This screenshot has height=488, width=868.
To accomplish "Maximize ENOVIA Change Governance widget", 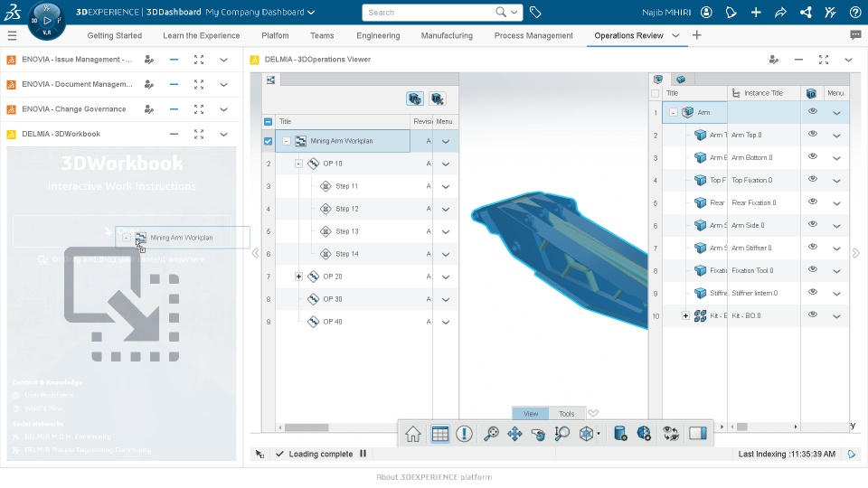I will (199, 109).
